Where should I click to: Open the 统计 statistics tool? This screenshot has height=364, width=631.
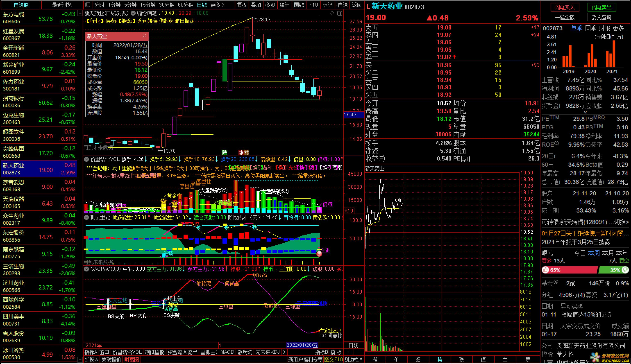coord(284,5)
